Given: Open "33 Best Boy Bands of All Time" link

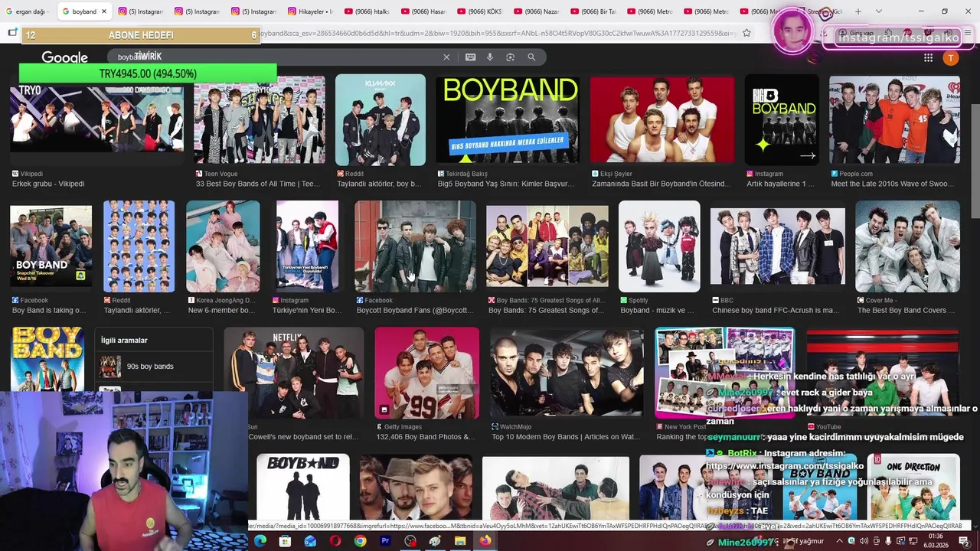Looking at the screenshot, I should pyautogui.click(x=258, y=184).
